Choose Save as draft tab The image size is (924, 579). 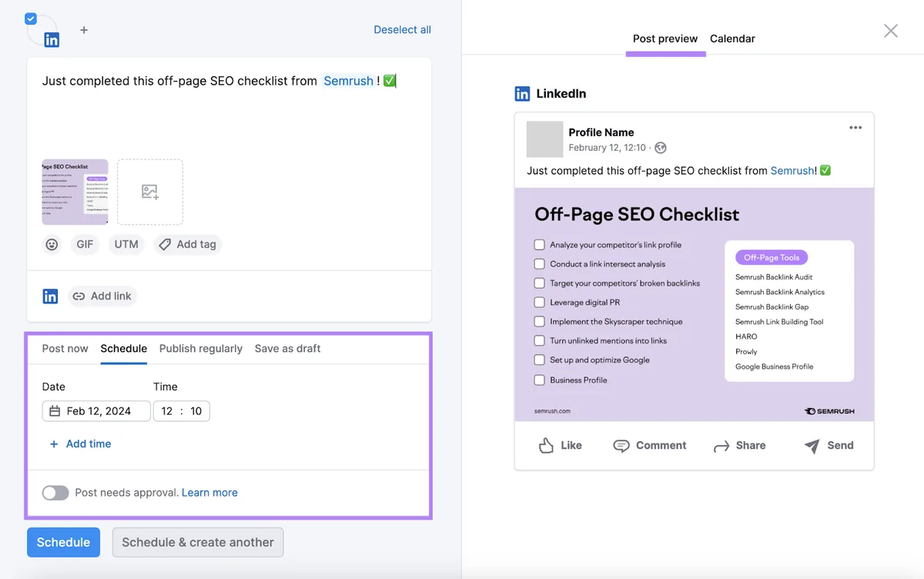click(288, 349)
